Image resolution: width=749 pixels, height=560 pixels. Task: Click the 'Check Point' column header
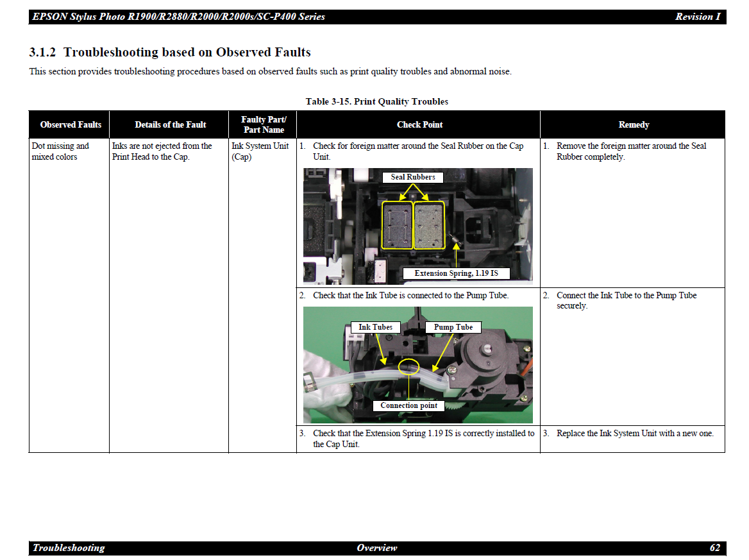point(419,124)
